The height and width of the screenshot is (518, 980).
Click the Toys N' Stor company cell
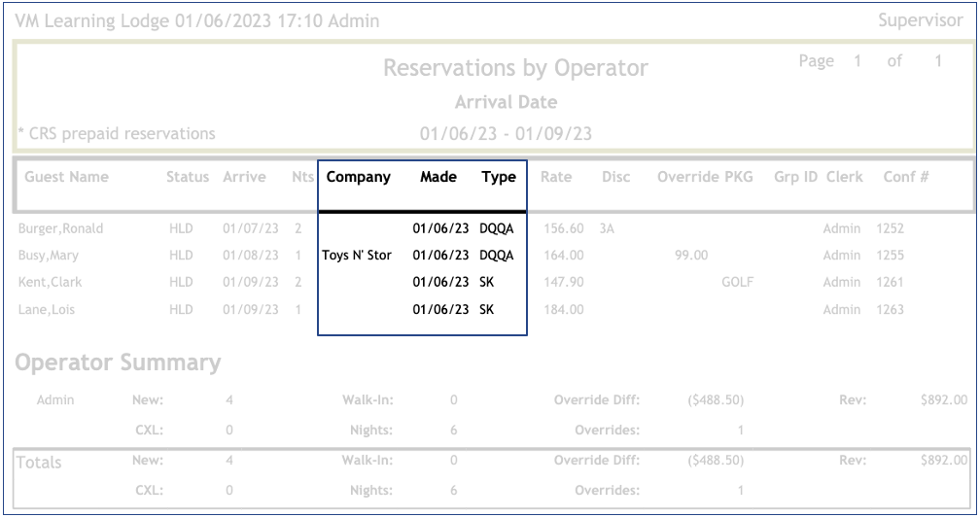tap(356, 257)
